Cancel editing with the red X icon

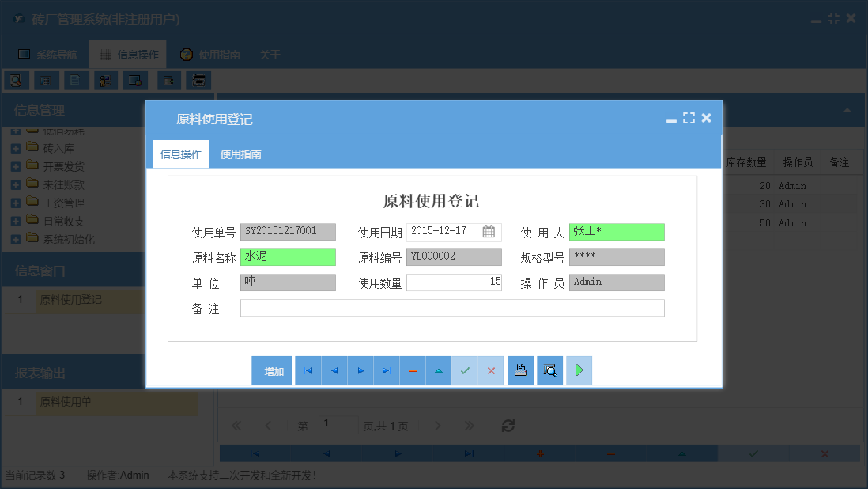point(490,370)
